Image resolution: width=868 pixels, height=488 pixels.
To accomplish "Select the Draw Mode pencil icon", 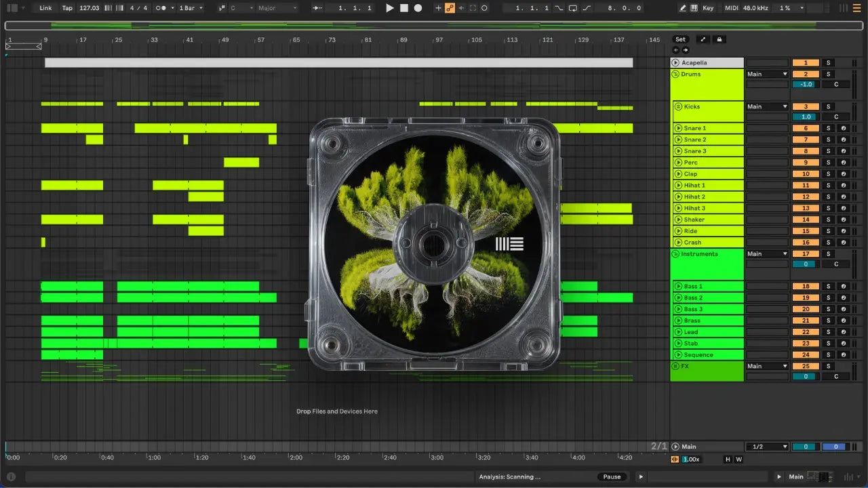I will [683, 8].
